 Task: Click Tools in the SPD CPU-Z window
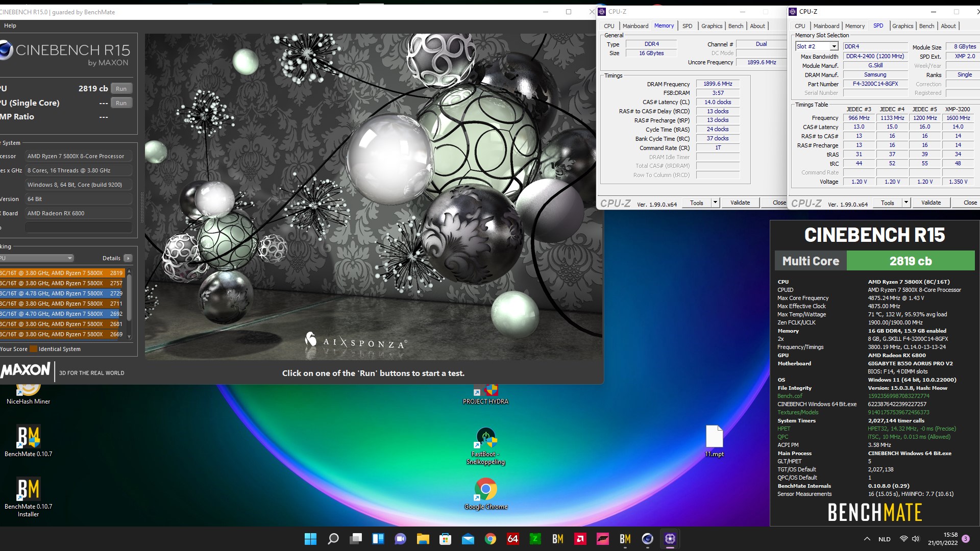click(888, 203)
